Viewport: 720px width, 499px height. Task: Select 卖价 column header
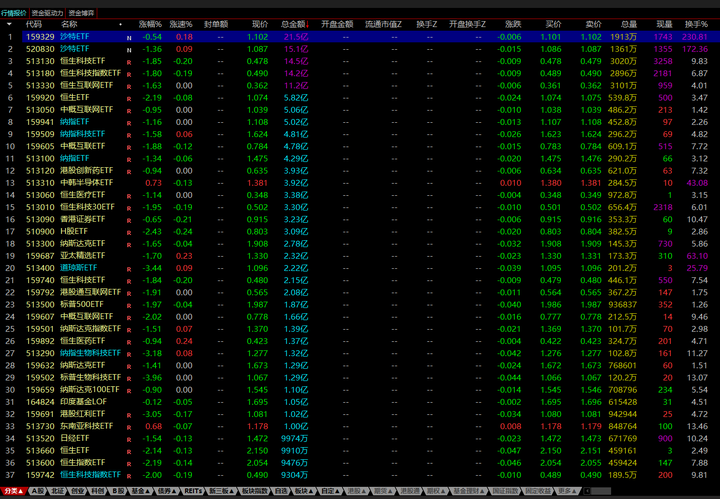coord(593,24)
